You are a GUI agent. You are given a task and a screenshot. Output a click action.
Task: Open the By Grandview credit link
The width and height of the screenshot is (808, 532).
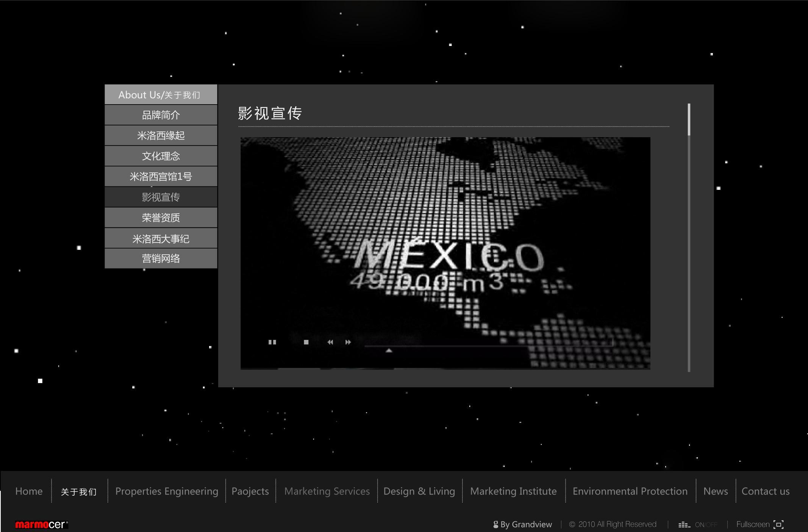(x=523, y=524)
